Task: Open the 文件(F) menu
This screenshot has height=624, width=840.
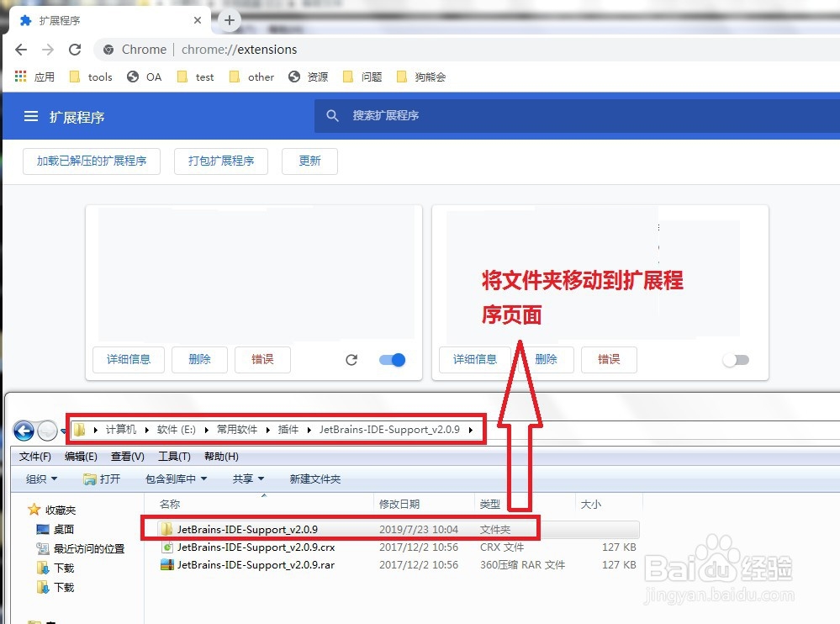Action: coord(34,457)
